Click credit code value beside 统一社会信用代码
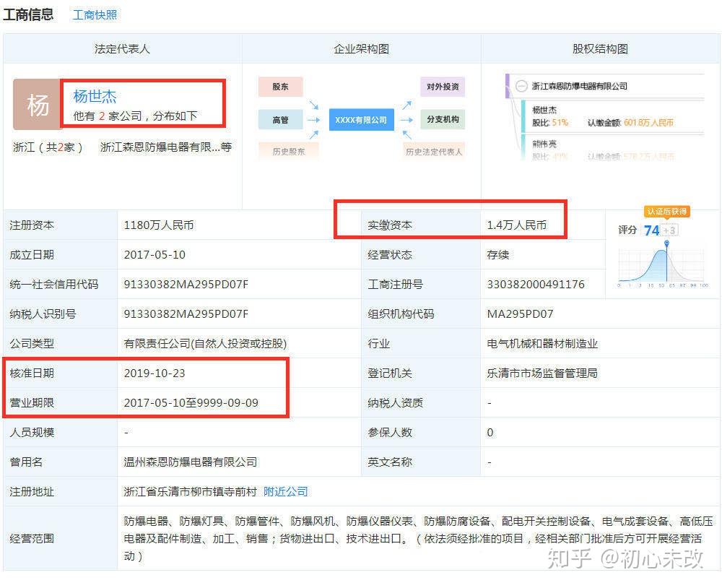 [x=186, y=285]
